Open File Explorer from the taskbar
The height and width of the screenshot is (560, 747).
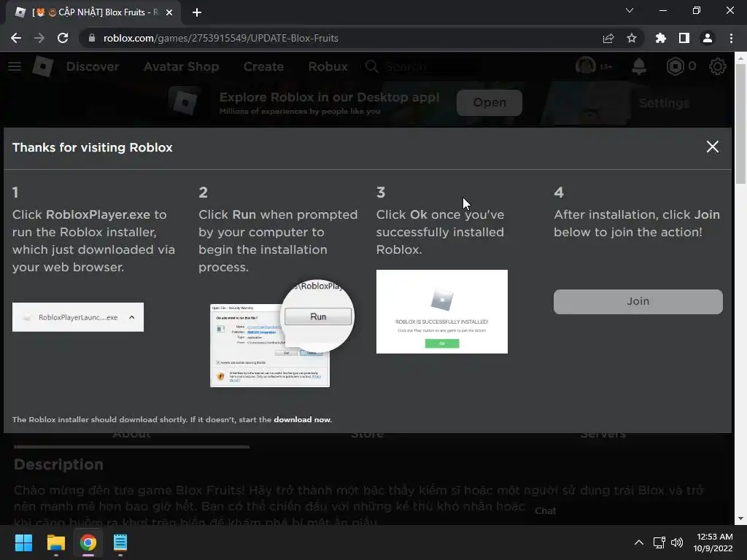(x=55, y=542)
